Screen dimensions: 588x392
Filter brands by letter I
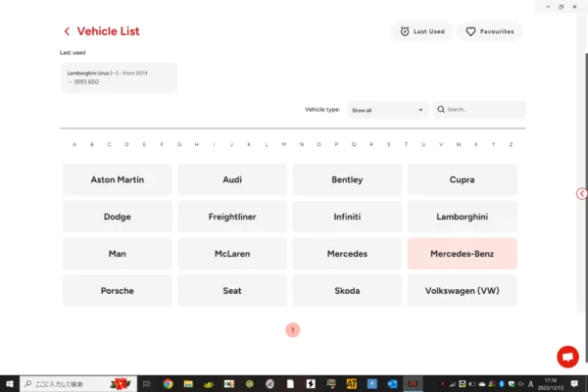pyautogui.click(x=214, y=144)
